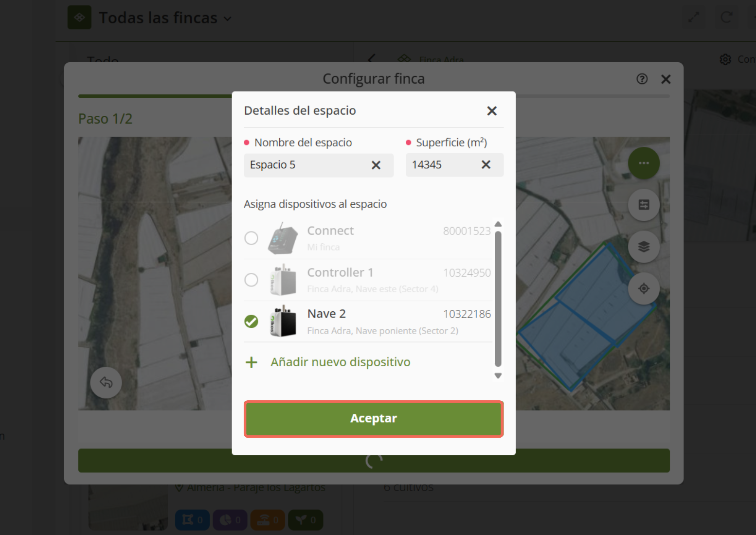Viewport: 756px width, 535px height.
Task: Click the orange device counter badge
Action: (268, 520)
